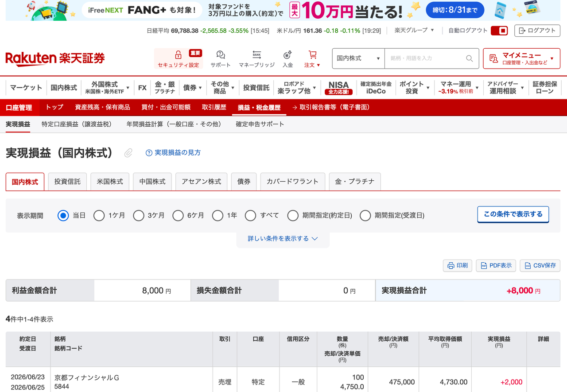
Task: Click the paperclip icon beside page title
Action: click(128, 153)
